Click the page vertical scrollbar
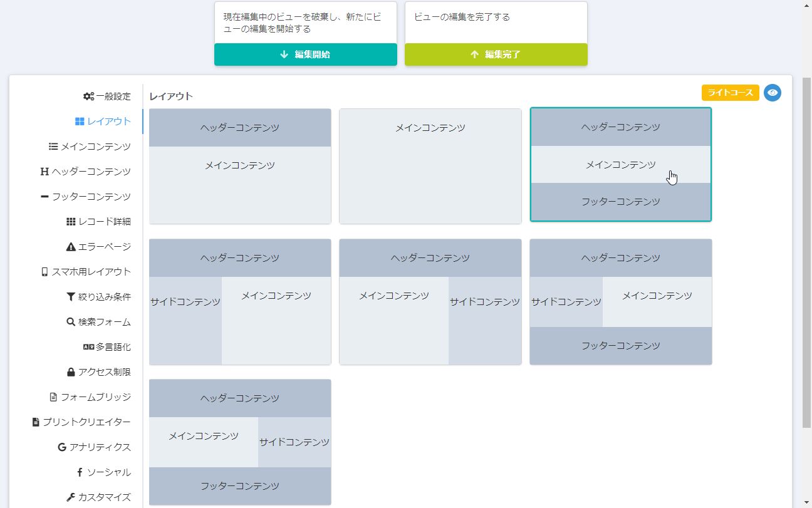 click(x=806, y=251)
